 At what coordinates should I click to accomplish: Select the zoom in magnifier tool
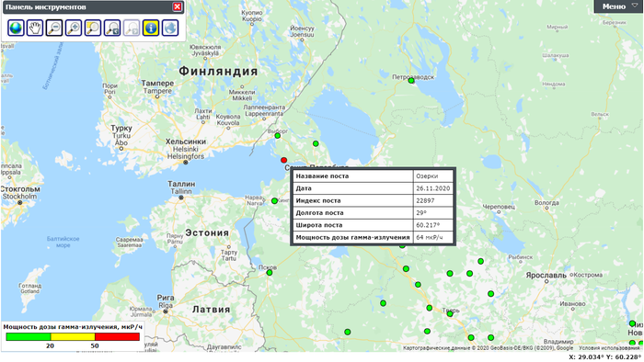click(x=74, y=28)
